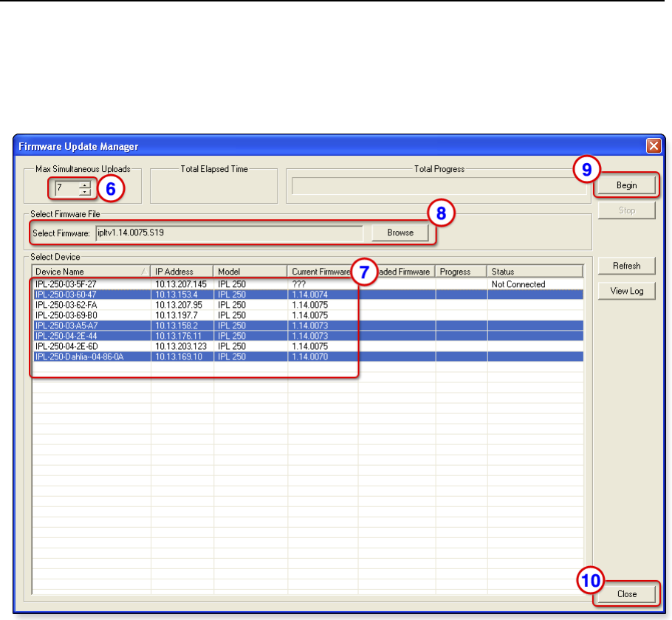
Task: Increase Max Simultaneous Uploads with up arrow
Action: pyautogui.click(x=85, y=185)
